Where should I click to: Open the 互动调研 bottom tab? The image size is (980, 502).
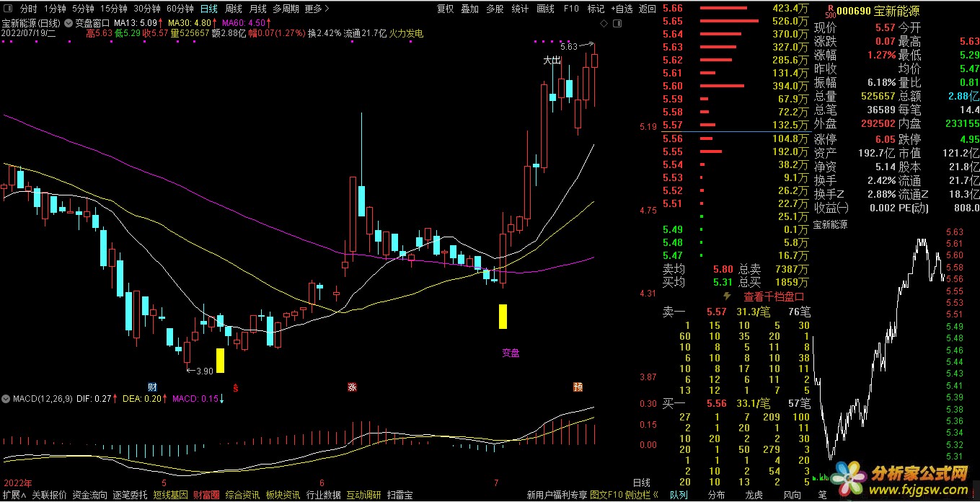pyautogui.click(x=363, y=495)
